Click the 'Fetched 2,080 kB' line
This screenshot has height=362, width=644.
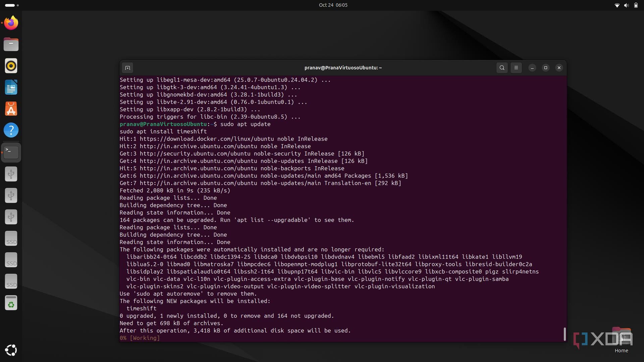[175, 190]
